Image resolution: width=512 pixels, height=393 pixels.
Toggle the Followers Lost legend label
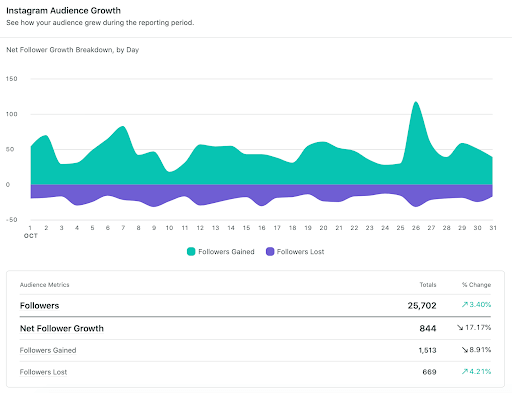click(300, 252)
